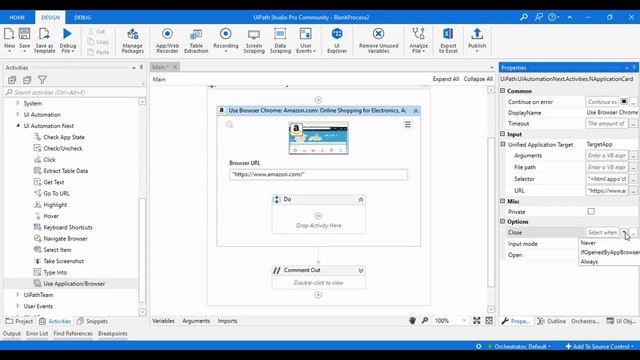Focus the Search activities box
This screenshot has width=640, height=360.
73,92
